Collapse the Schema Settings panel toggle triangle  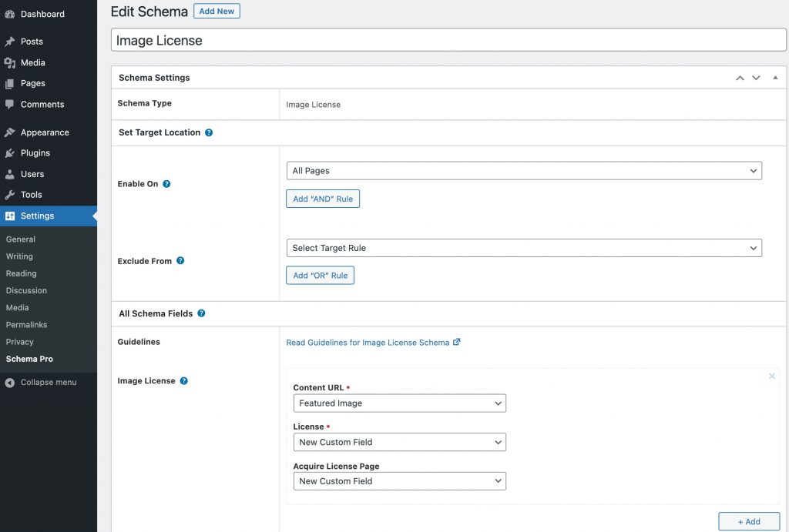(775, 78)
